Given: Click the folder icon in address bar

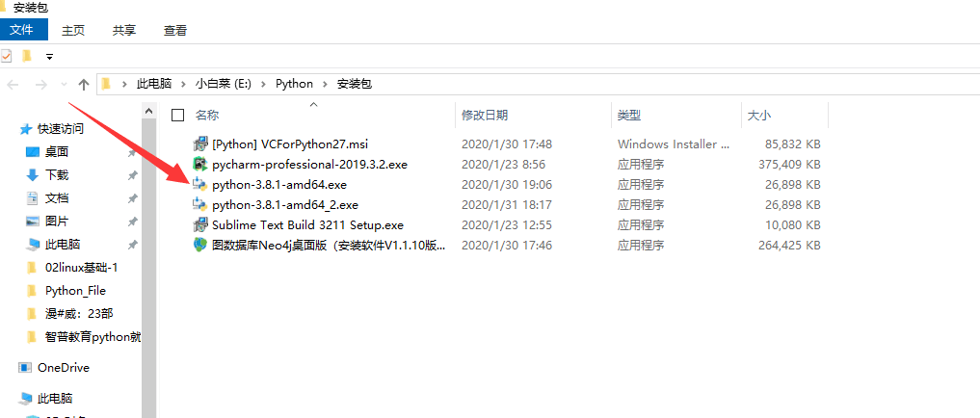Looking at the screenshot, I should [x=106, y=84].
